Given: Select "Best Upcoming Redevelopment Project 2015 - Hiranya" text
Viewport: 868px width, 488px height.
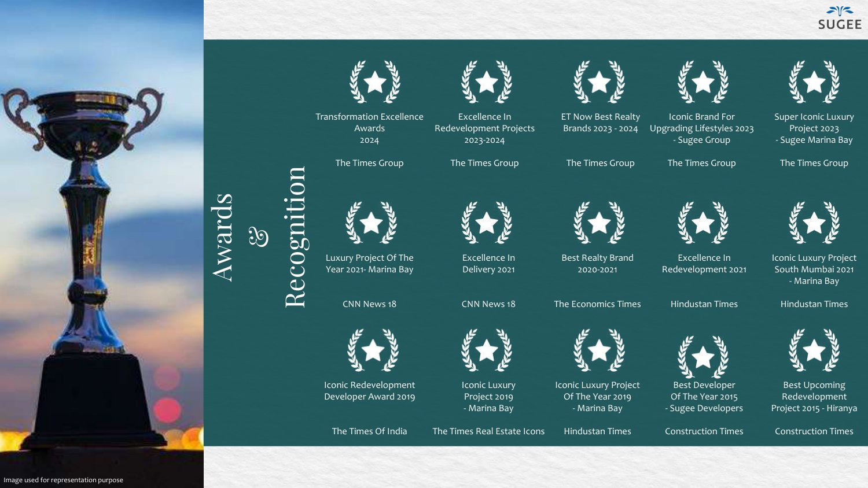Looking at the screenshot, I should (814, 397).
